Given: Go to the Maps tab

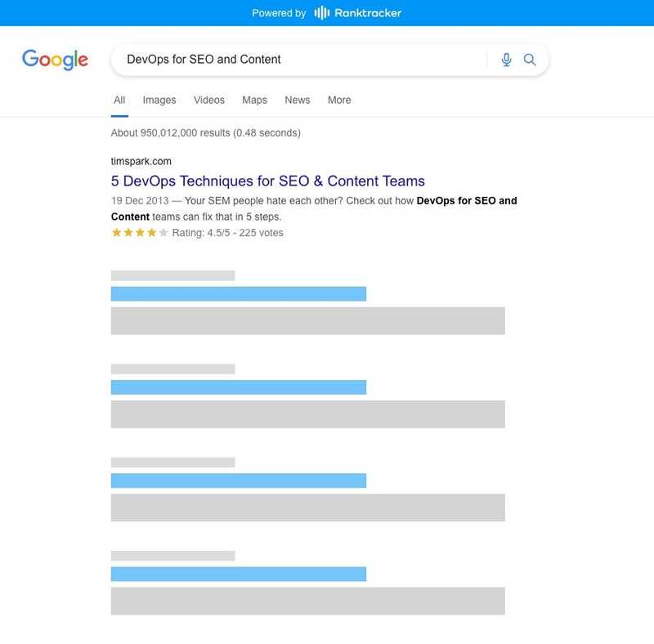Looking at the screenshot, I should (x=254, y=100).
